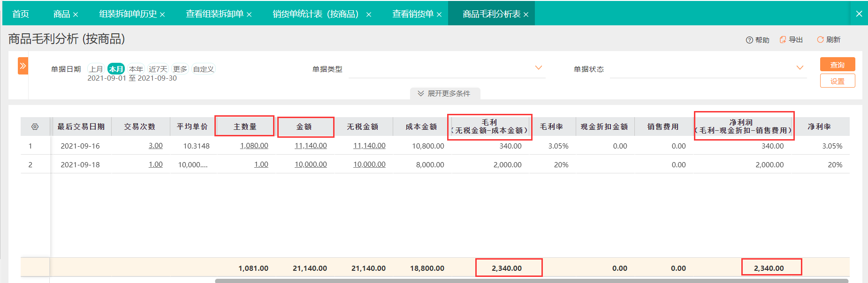Open help via question mark icon
This screenshot has height=283, width=868.
pos(749,40)
